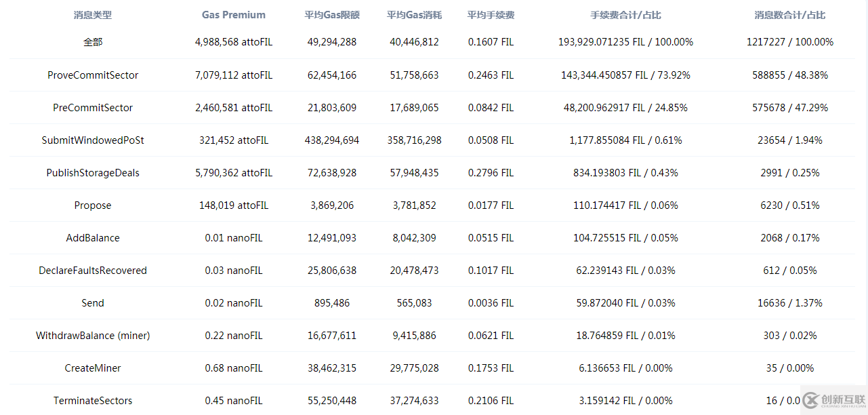Image resolution: width=868 pixels, height=415 pixels.
Task: Click the 平均Gas限额 column header
Action: tap(332, 15)
